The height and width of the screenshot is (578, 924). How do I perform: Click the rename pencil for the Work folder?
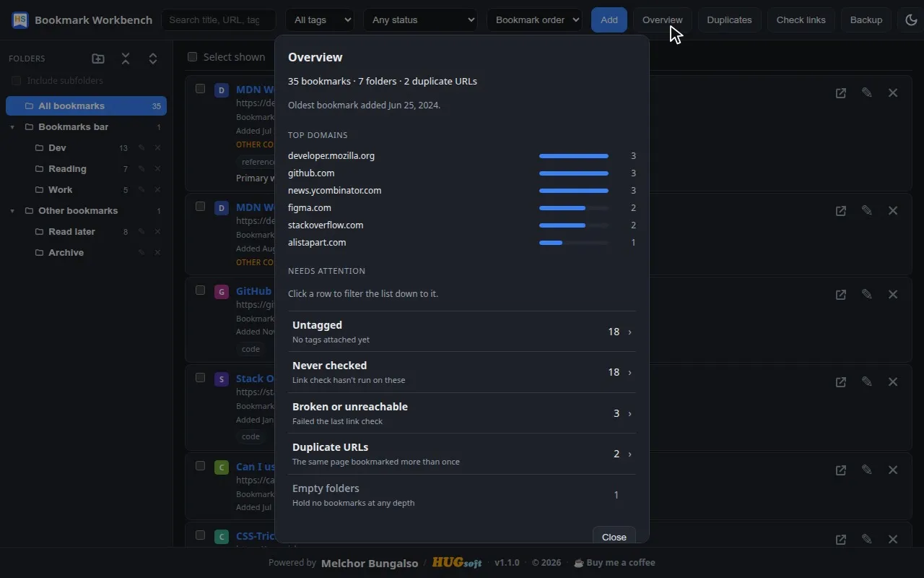pos(141,190)
